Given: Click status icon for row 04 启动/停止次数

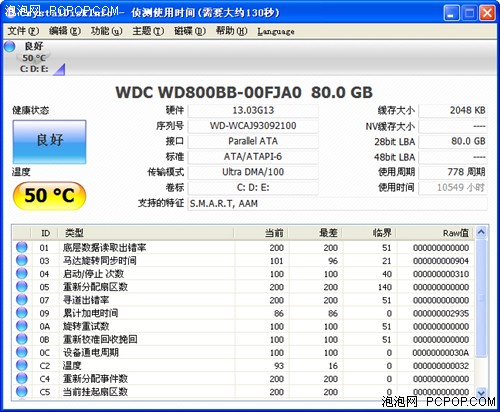Looking at the screenshot, I should point(22,273).
